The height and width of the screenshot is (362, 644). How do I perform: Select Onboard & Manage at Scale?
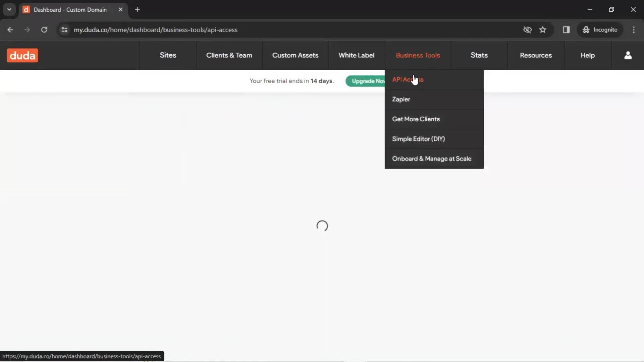(x=434, y=159)
